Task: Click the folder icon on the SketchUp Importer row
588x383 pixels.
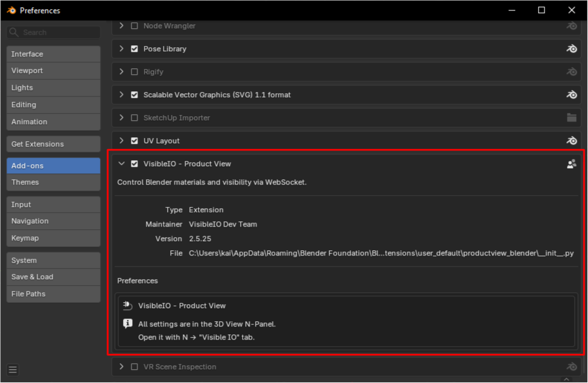Action: [x=572, y=118]
